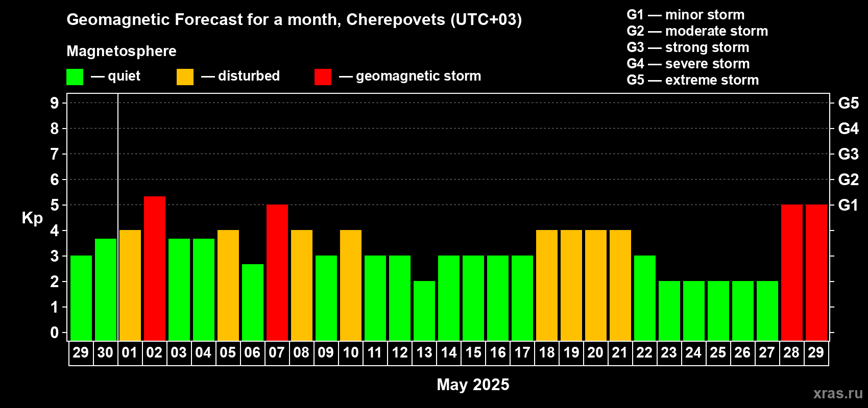Click the Kp axis label
This screenshot has width=868, height=408.
(32, 218)
